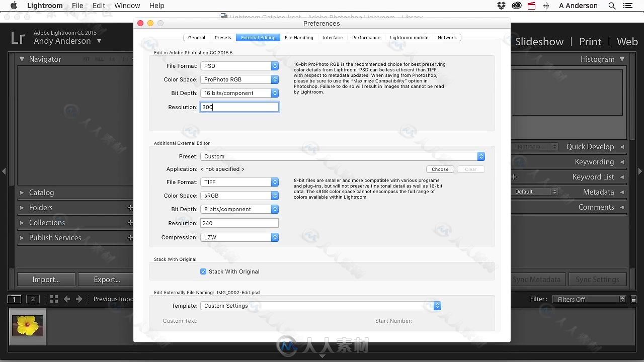Click the Lr logo identity plate

(18, 38)
